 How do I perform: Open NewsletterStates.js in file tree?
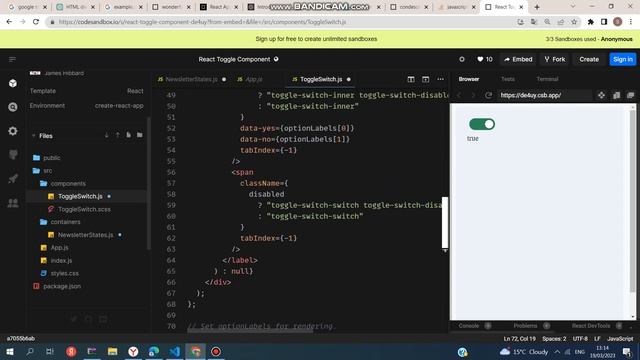(x=85, y=235)
